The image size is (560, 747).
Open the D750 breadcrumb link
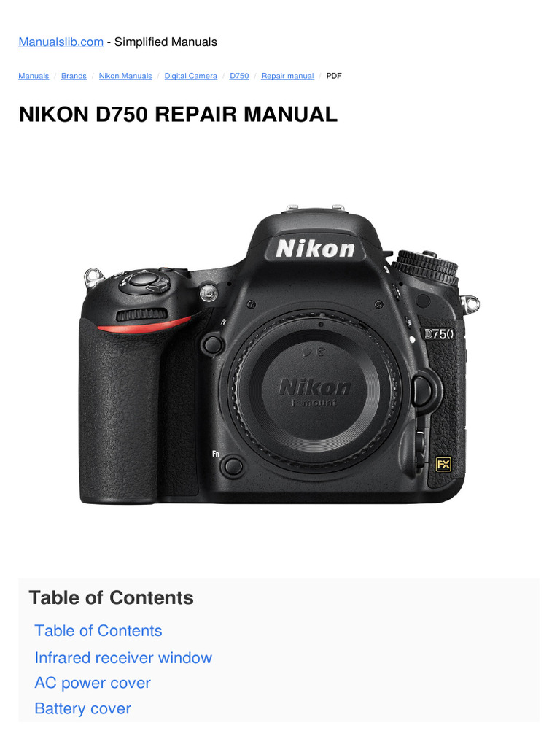[x=239, y=76]
